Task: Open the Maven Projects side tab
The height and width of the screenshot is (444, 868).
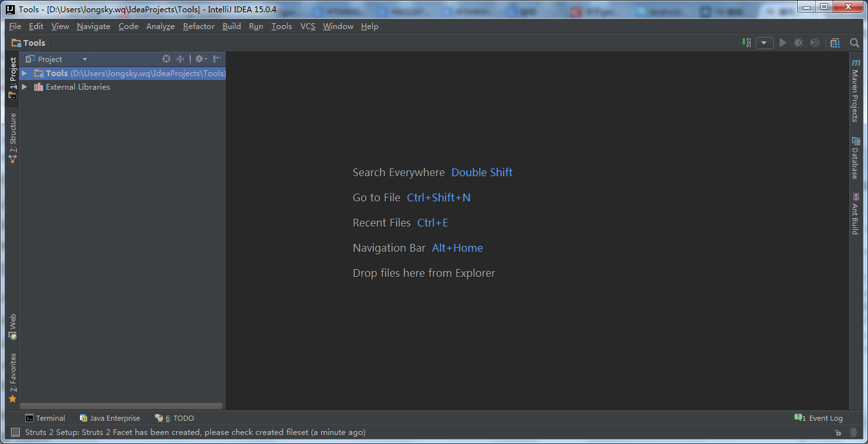Action: click(x=855, y=90)
